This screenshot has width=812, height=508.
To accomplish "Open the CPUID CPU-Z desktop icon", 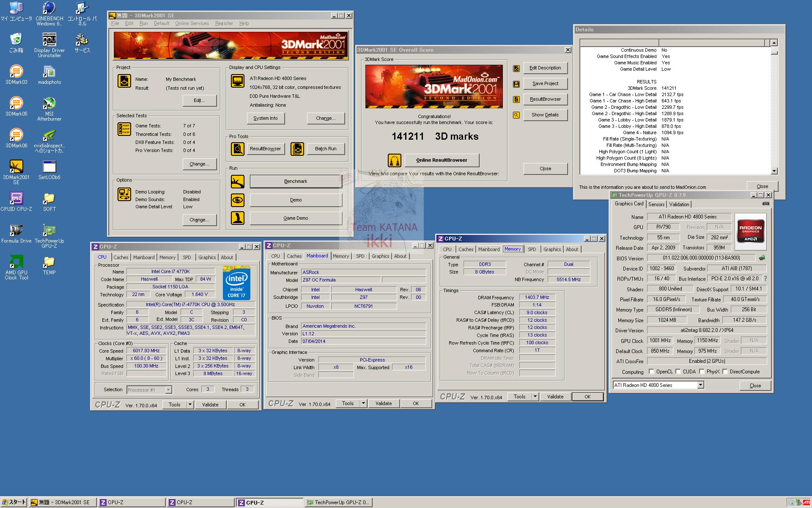I will [x=16, y=202].
